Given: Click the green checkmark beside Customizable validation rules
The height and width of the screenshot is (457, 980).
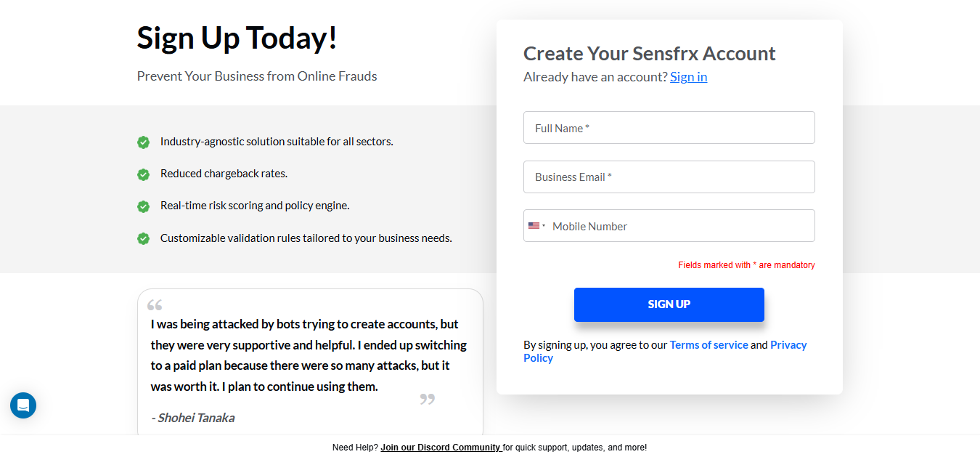Looking at the screenshot, I should point(143,238).
